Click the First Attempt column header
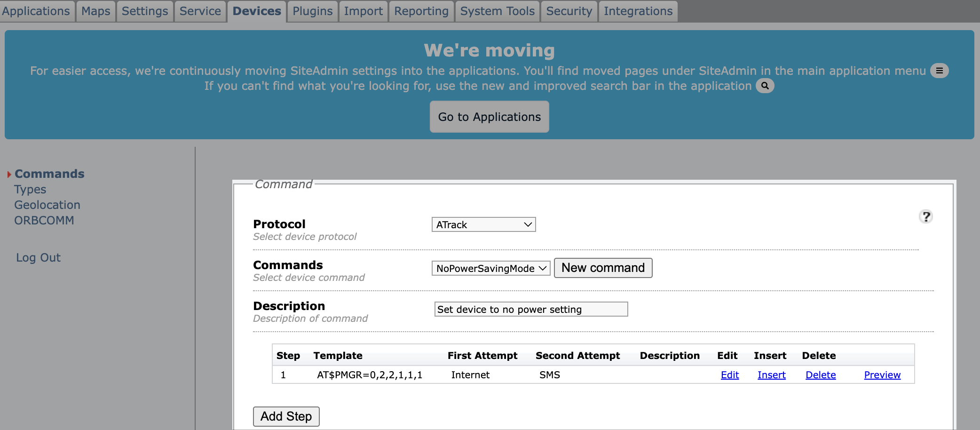 [x=482, y=356]
